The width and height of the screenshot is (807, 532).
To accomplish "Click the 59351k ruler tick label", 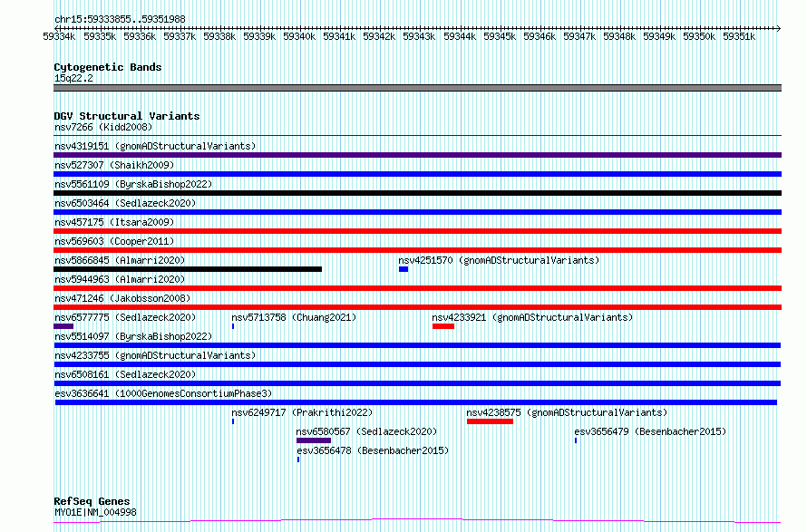I will tap(739, 36).
